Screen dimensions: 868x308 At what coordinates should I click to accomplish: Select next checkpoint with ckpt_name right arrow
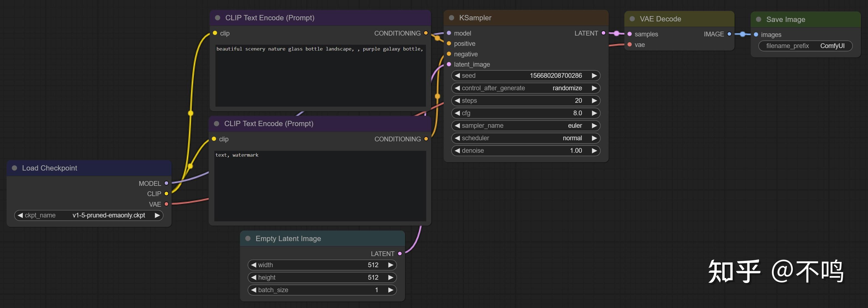coord(157,216)
